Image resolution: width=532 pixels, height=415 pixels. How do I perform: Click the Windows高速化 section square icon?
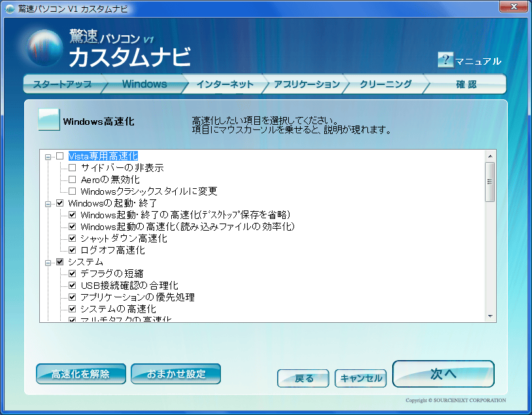tap(49, 120)
